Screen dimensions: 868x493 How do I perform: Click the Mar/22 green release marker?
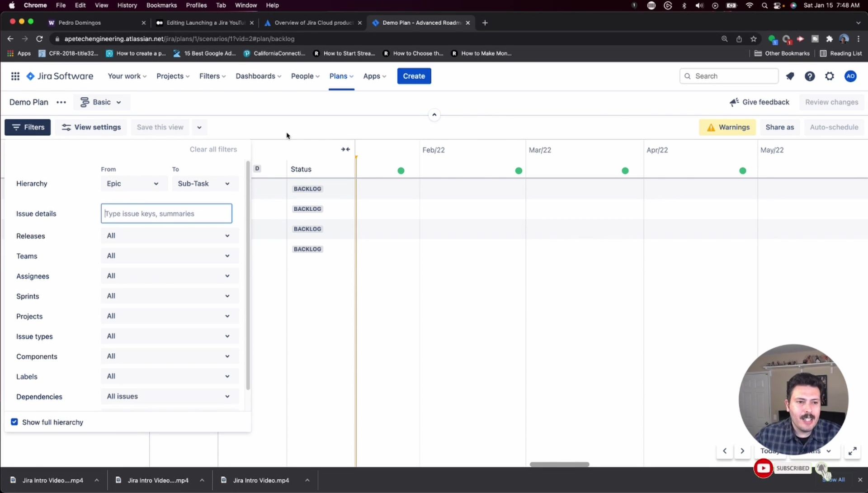pos(519,171)
